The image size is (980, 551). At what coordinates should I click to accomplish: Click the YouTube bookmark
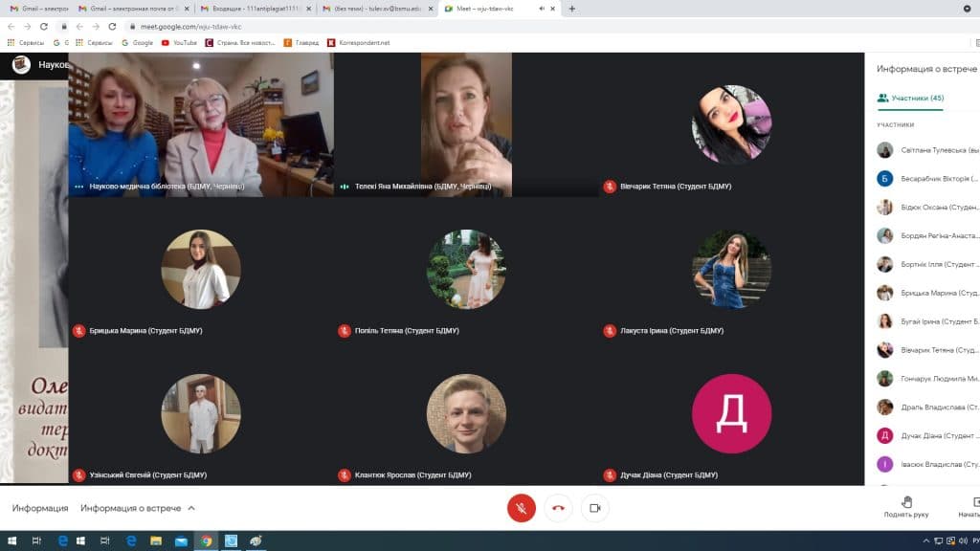pyautogui.click(x=178, y=42)
